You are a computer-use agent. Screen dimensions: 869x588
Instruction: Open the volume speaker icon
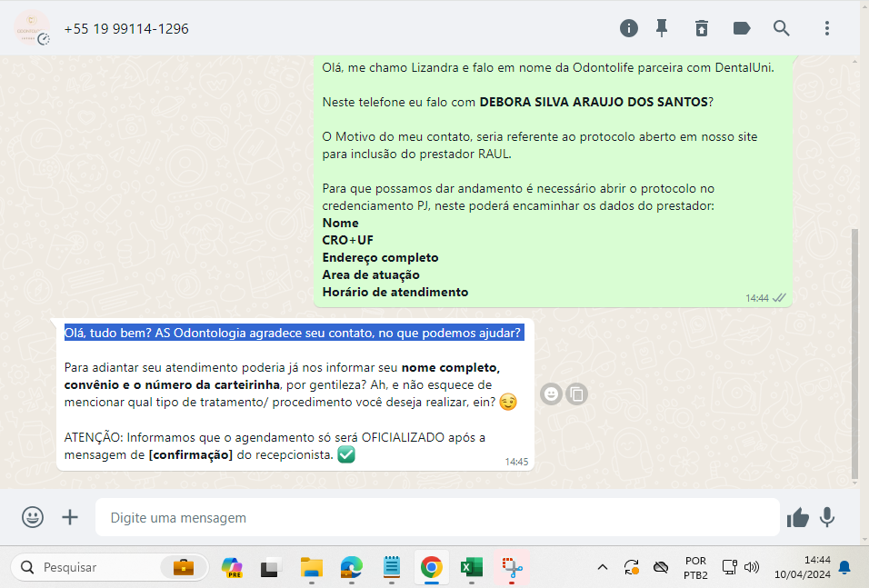point(752,567)
